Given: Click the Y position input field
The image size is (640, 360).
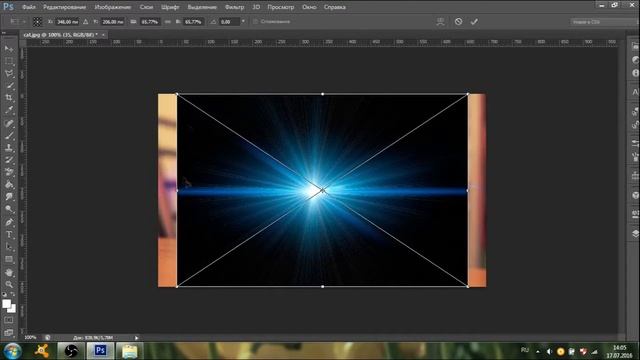Looking at the screenshot, I should (112, 22).
